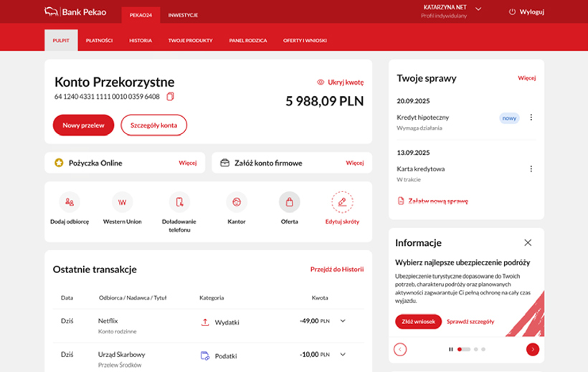Screen dimensions: 588x372
Task: Click the Edytuj skróty pencil icon
Action: tap(342, 202)
